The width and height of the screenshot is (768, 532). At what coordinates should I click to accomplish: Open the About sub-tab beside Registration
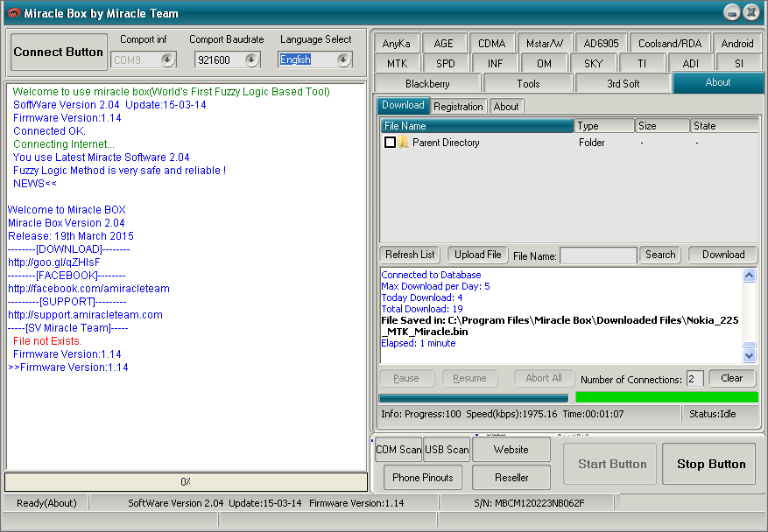[506, 106]
